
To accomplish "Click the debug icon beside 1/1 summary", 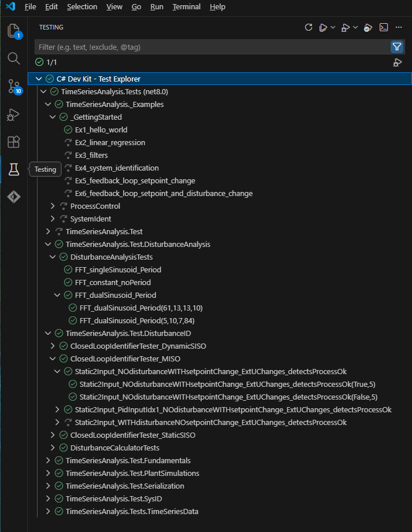I will (398, 62).
